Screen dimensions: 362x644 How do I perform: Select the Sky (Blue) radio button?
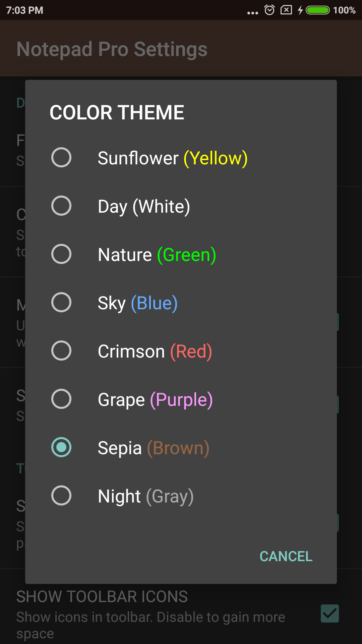pos(61,302)
